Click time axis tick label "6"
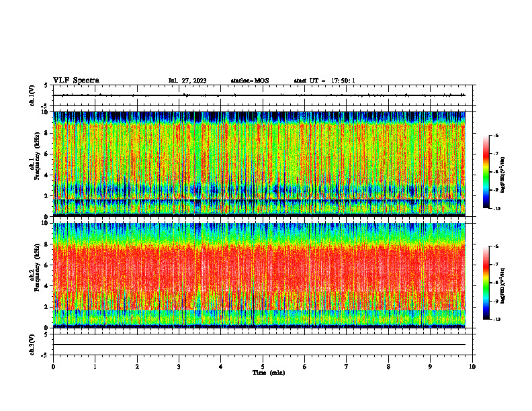 [x=305, y=367]
